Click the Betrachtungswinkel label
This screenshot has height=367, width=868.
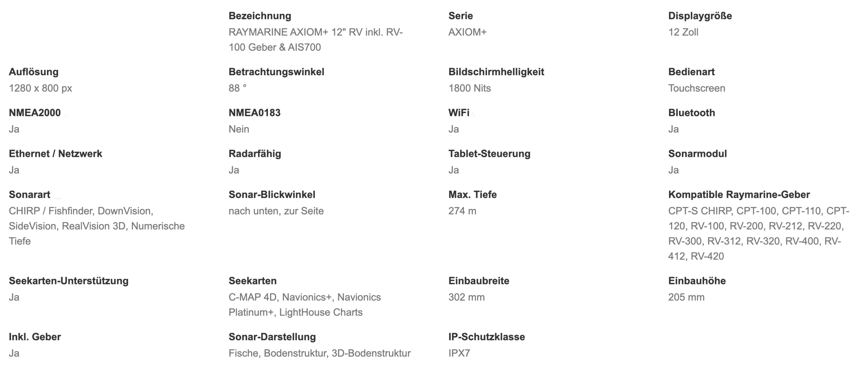coord(276,72)
